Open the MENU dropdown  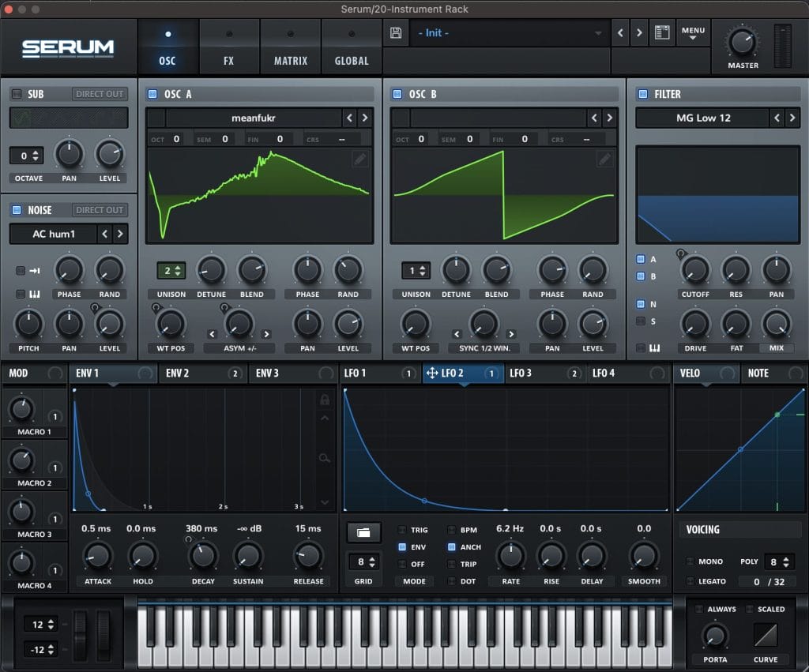tap(693, 34)
